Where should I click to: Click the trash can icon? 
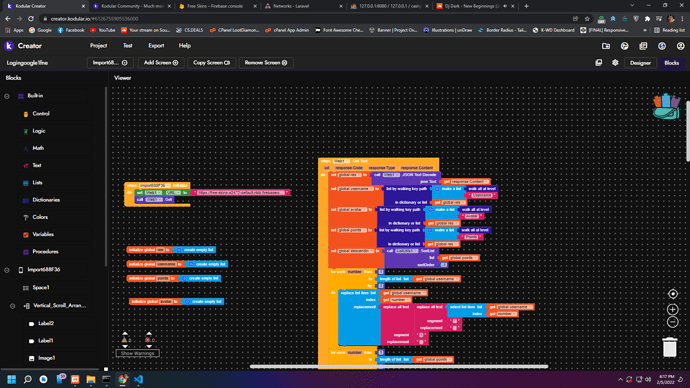670,347
